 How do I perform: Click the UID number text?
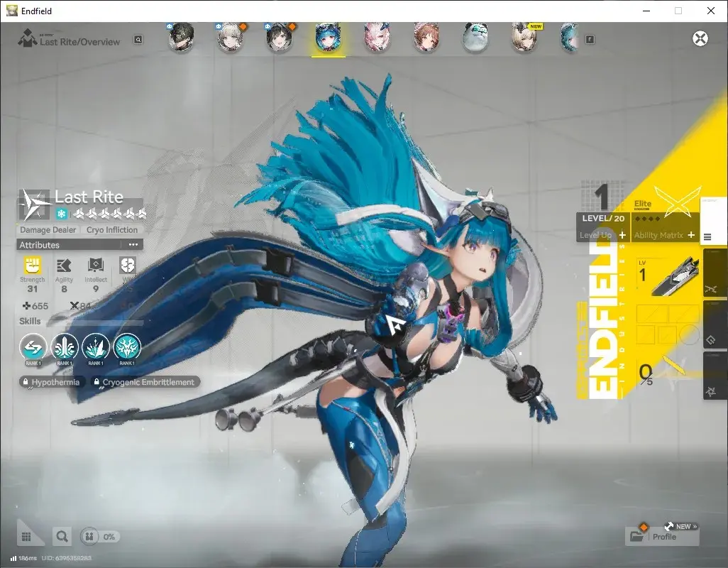tap(67, 558)
